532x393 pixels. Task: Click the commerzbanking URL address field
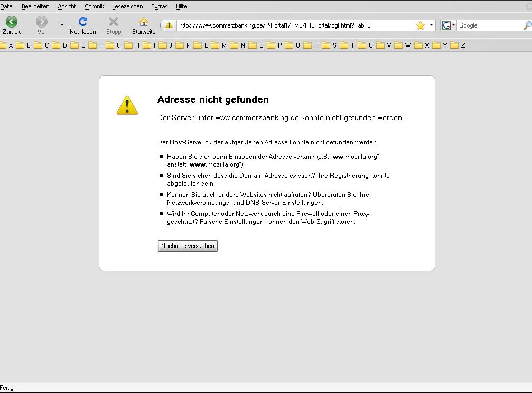click(295, 25)
